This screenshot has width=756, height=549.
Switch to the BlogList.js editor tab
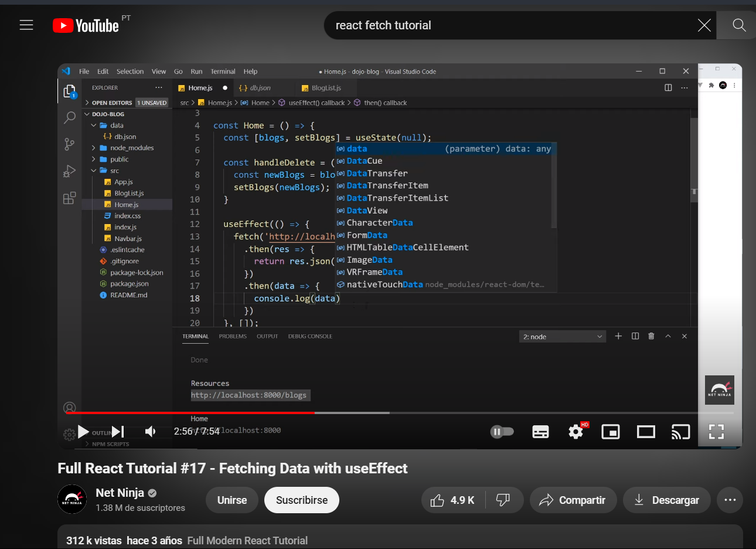326,88
